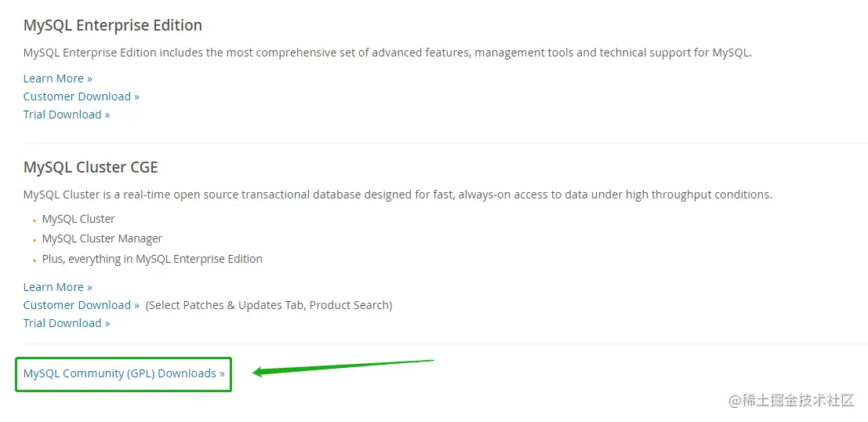868x422 pixels.
Task: Open Customer Download for Enterprise Edition
Action: pos(82,96)
